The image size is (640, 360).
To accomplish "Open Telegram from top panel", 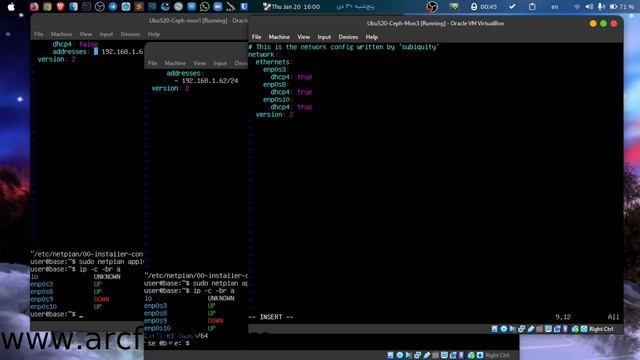I will tap(113, 7).
